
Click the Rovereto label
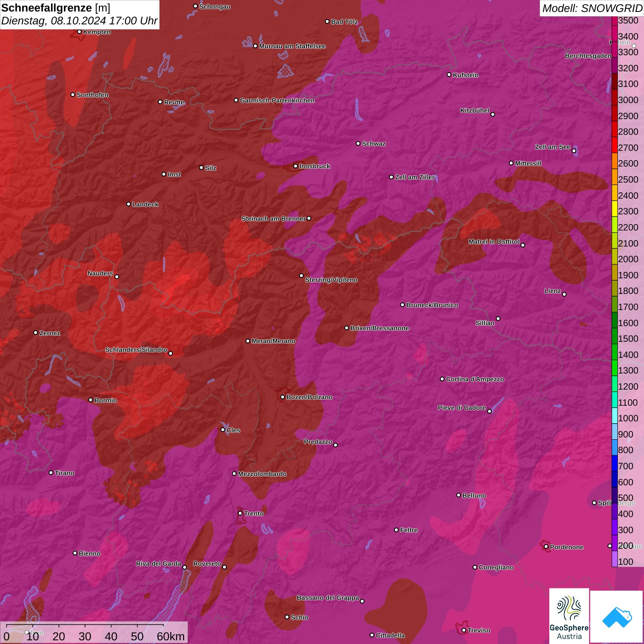[x=207, y=563]
